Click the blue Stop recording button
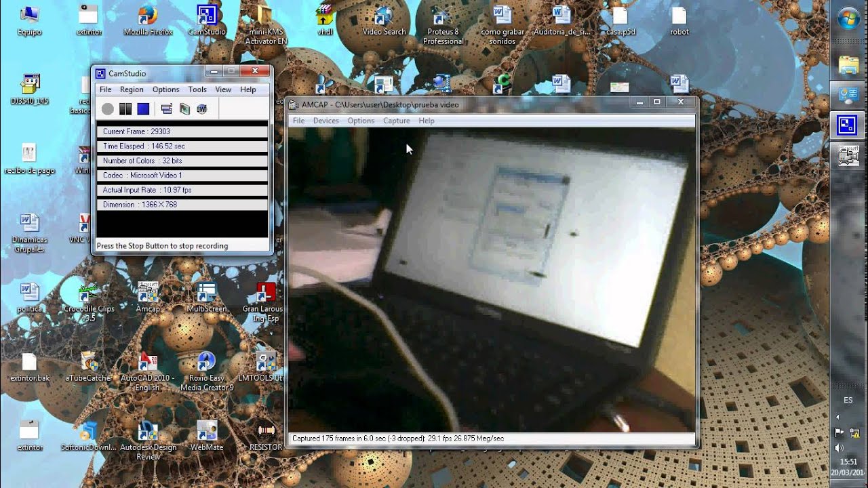This screenshot has width=868, height=488. coord(143,109)
